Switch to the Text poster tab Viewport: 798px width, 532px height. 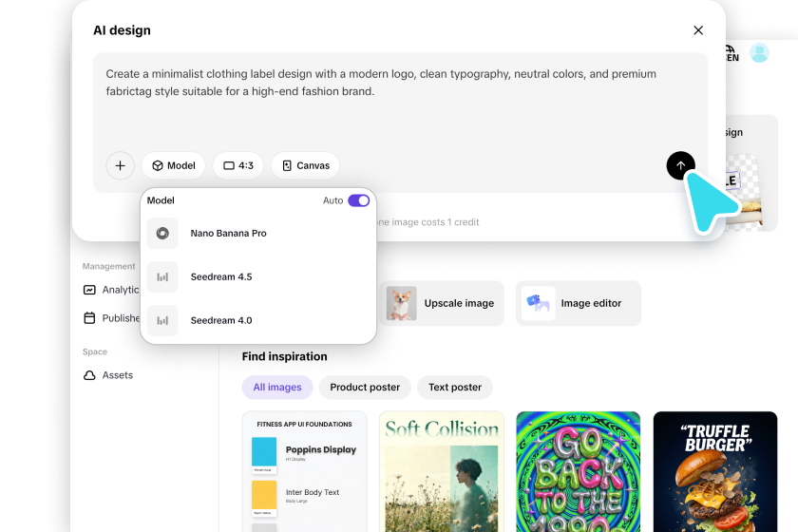tap(455, 387)
